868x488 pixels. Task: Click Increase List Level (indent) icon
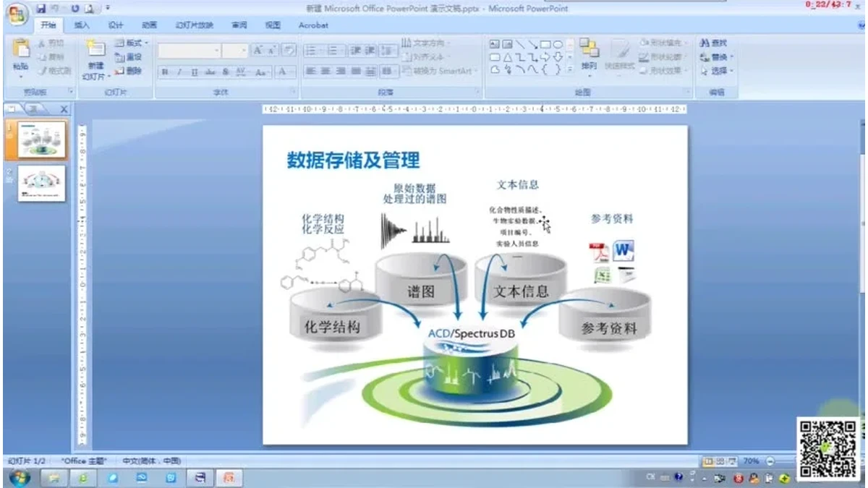pyautogui.click(x=370, y=51)
